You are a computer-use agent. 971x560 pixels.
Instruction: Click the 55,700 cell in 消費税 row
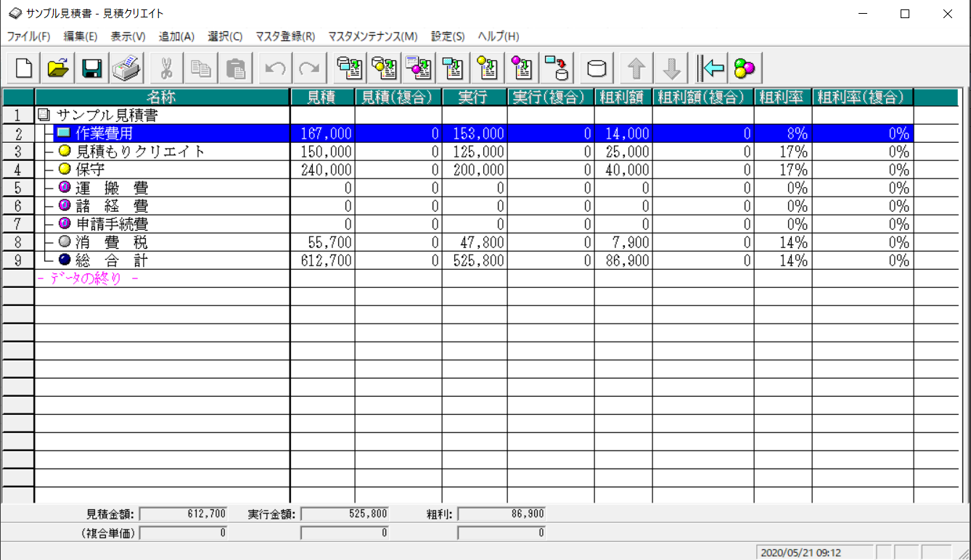coord(322,242)
